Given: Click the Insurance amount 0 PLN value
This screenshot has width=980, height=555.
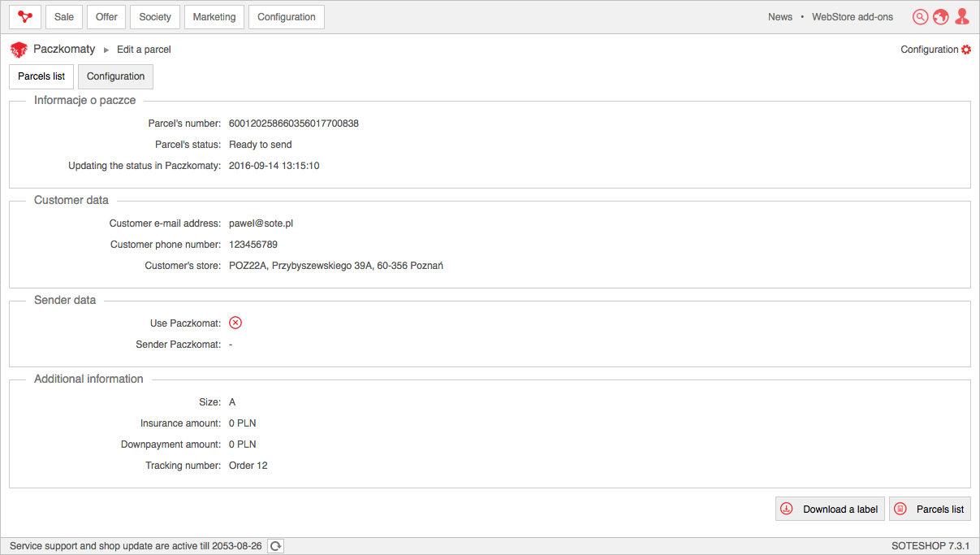Looking at the screenshot, I should pyautogui.click(x=243, y=423).
